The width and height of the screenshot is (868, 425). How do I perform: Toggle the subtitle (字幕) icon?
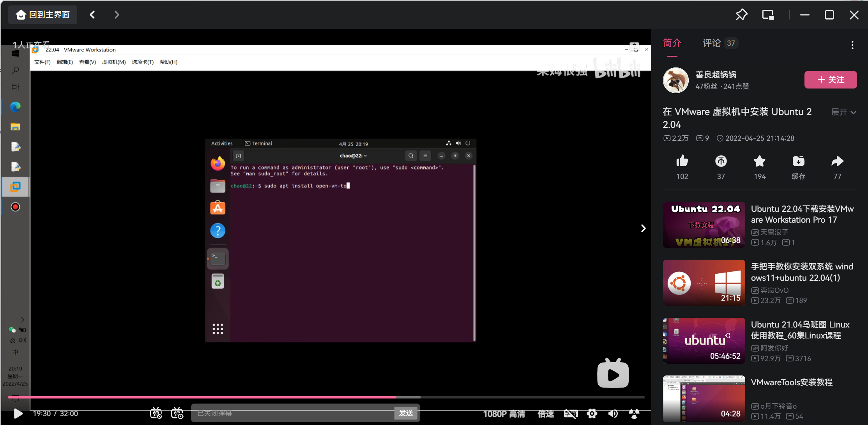[x=571, y=414]
